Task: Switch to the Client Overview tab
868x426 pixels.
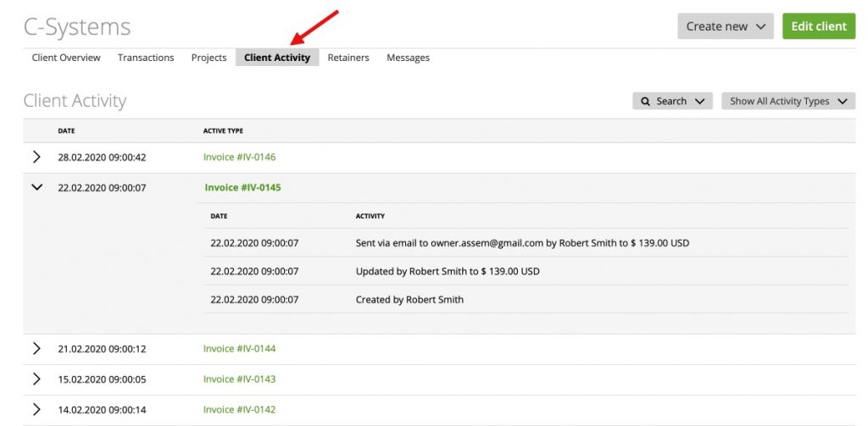Action: 66,58
